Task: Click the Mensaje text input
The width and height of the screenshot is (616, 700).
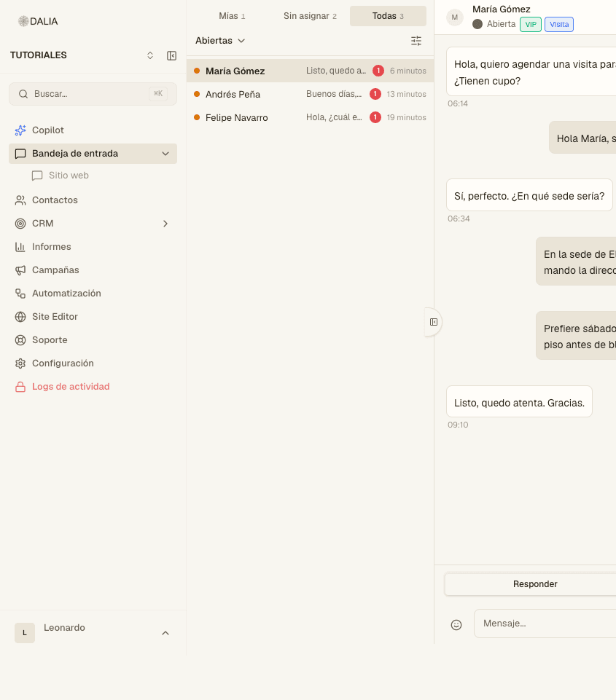Action: (545, 624)
